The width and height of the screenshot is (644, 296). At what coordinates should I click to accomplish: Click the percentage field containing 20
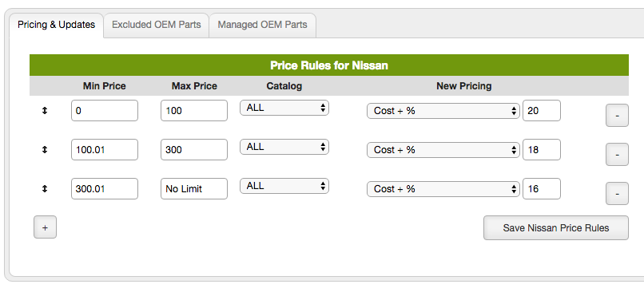point(541,111)
